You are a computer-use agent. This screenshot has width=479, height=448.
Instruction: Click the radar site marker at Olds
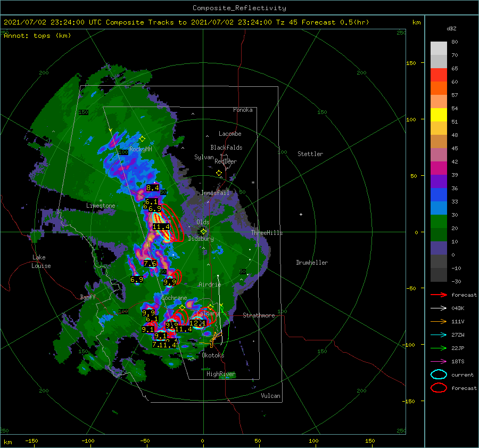coord(203,232)
